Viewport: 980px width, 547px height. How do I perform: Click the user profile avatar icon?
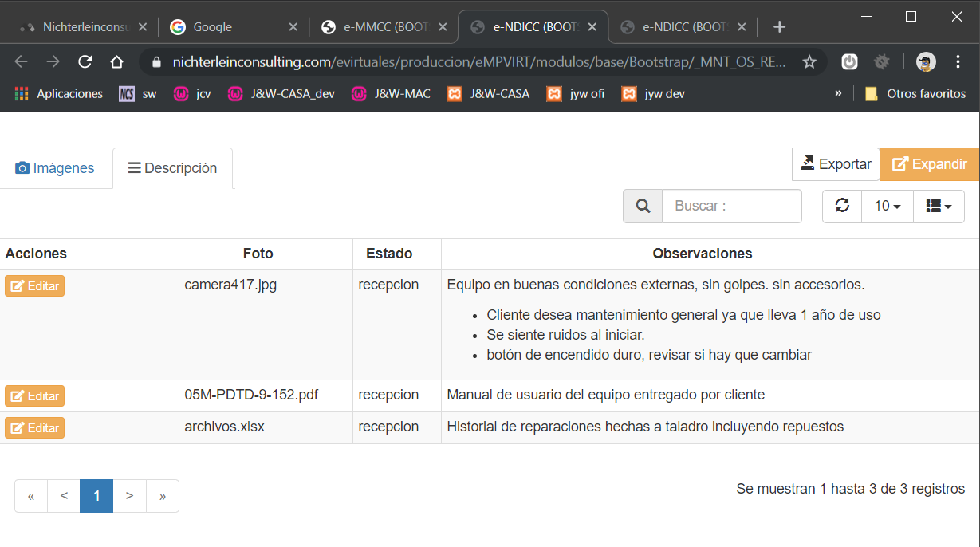(x=926, y=62)
